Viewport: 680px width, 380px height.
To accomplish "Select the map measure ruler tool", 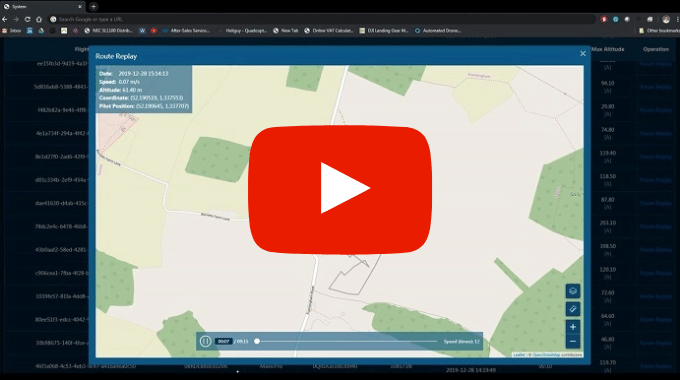I will (573, 309).
